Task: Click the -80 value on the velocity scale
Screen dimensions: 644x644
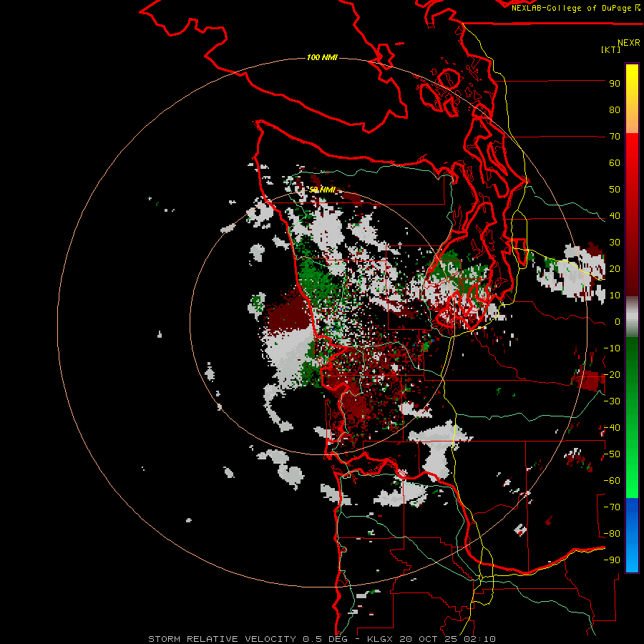Action: [x=612, y=534]
